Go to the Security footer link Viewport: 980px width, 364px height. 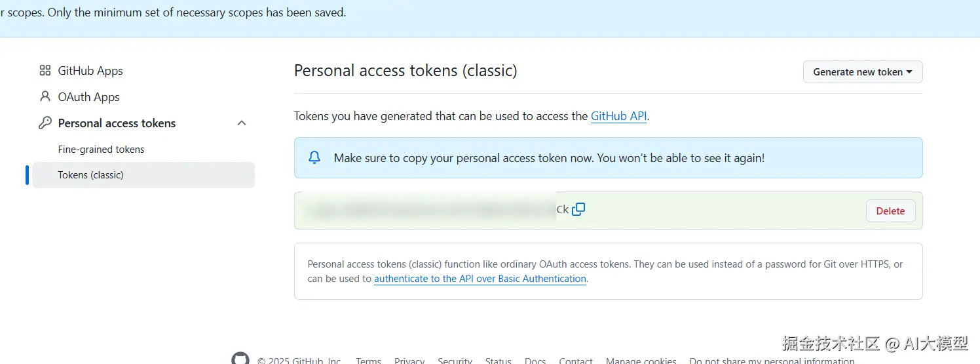coord(455,361)
